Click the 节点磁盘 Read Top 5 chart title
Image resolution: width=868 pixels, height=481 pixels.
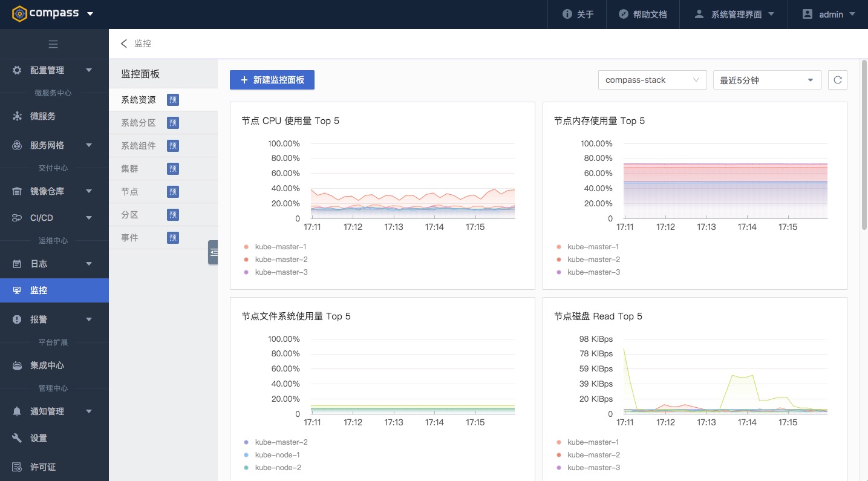[x=598, y=316]
